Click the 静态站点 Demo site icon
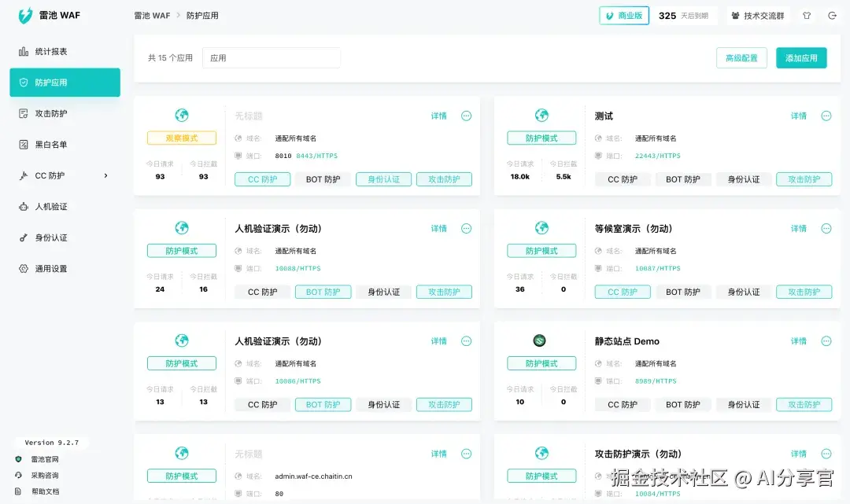Viewport: 850px width, 504px height. (539, 340)
